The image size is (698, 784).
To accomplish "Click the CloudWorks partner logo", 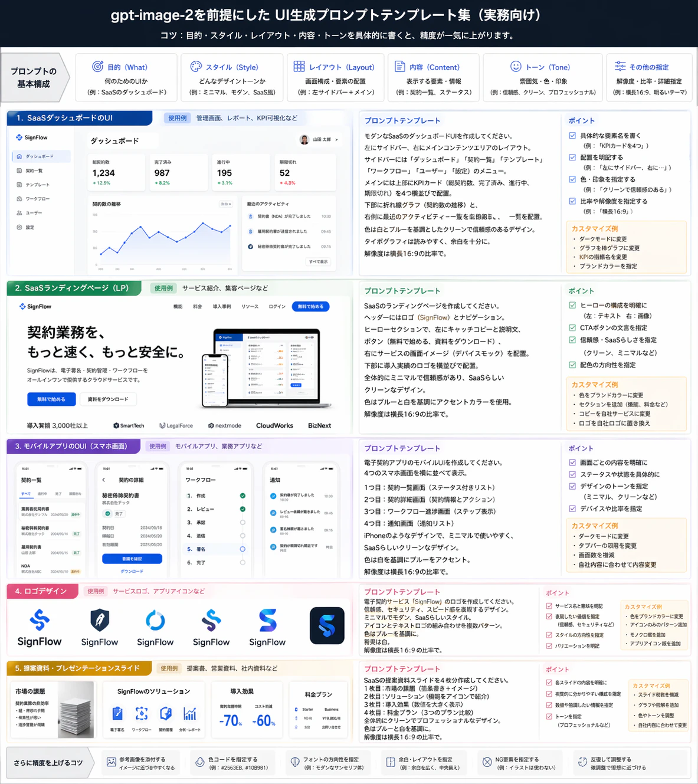I will coord(274,425).
